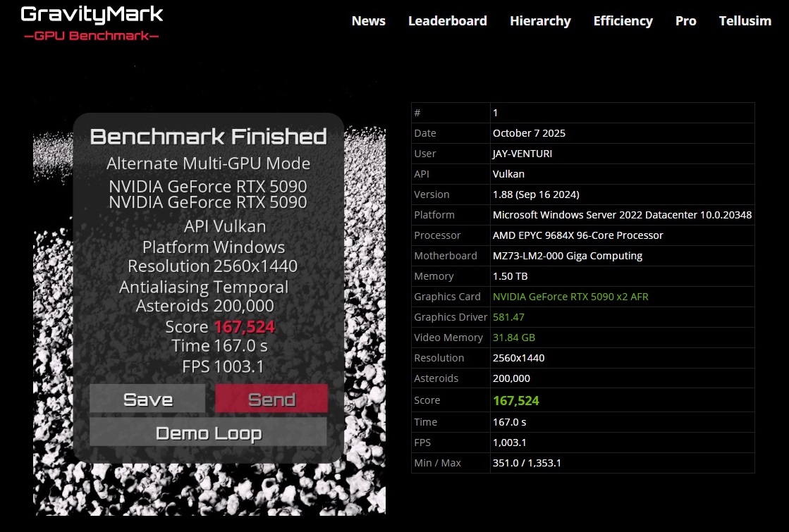Click the green 167,524 score in table

tap(515, 400)
